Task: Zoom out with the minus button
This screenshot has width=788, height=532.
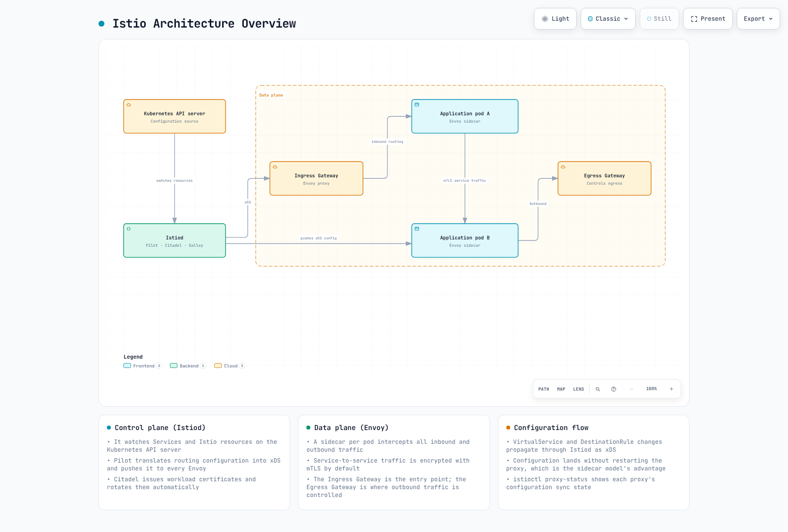Action: click(x=631, y=389)
